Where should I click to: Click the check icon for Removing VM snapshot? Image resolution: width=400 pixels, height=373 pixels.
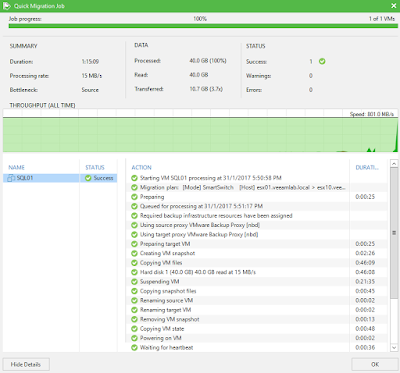tap(134, 319)
